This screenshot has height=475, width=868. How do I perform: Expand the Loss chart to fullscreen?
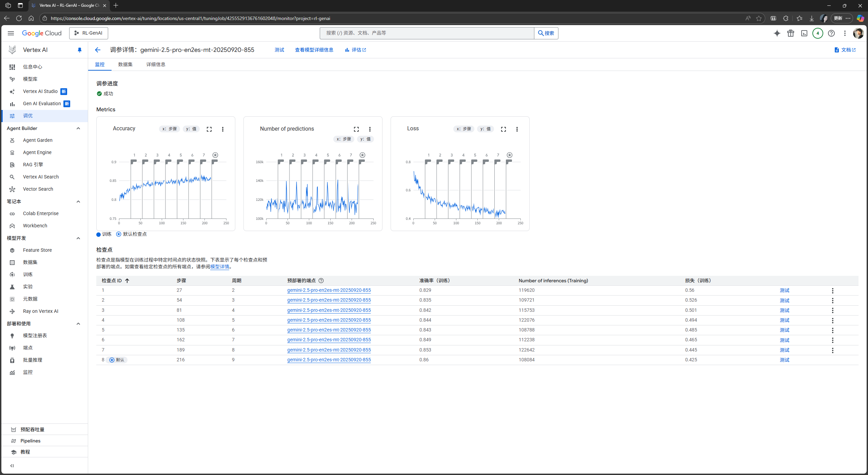pos(504,129)
